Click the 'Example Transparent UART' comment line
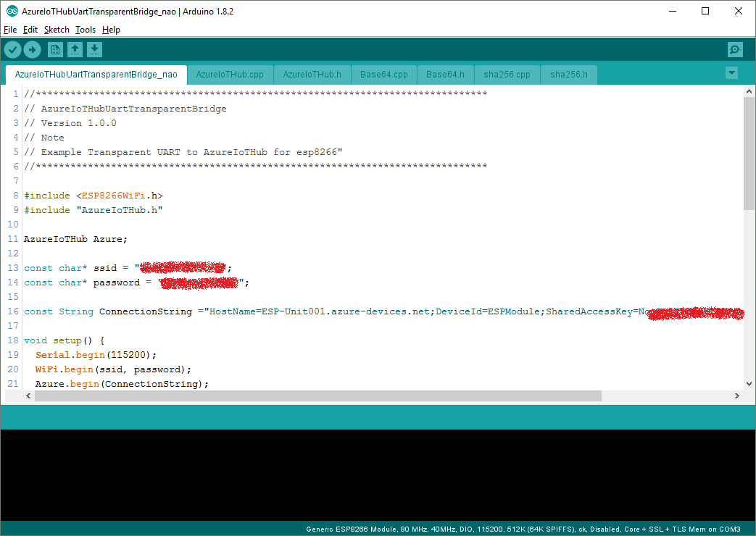This screenshot has height=536, width=756. [183, 152]
